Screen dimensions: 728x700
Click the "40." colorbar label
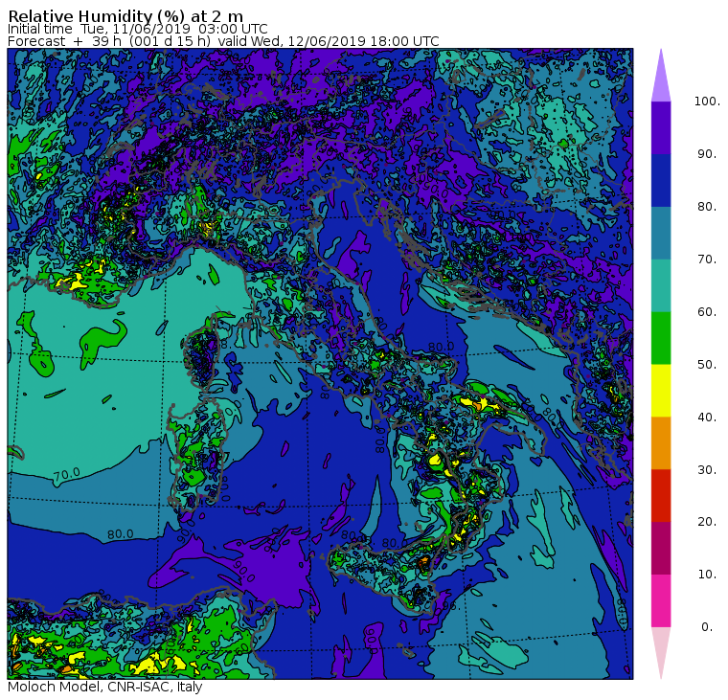tap(707, 418)
